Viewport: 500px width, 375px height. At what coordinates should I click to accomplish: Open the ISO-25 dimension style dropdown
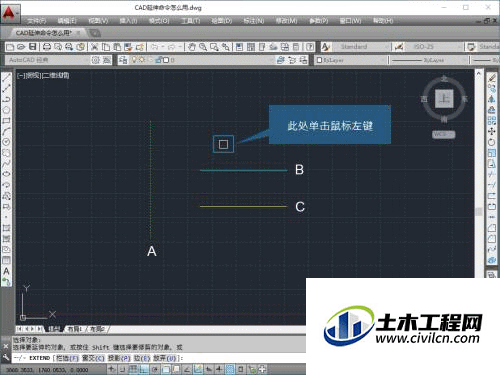[x=434, y=47]
